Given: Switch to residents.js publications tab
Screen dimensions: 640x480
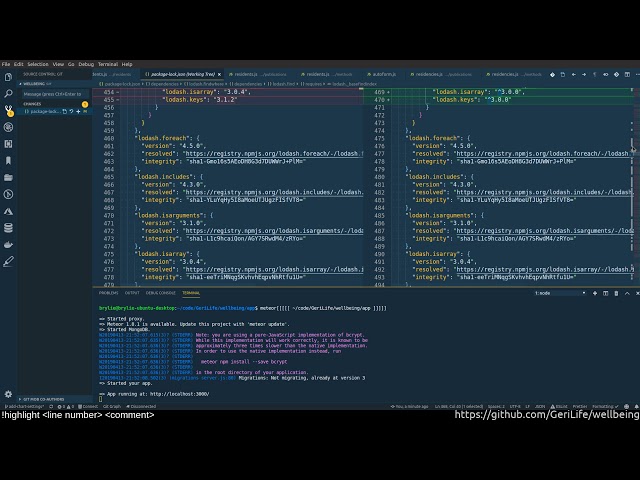Looking at the screenshot, I should (x=260, y=74).
